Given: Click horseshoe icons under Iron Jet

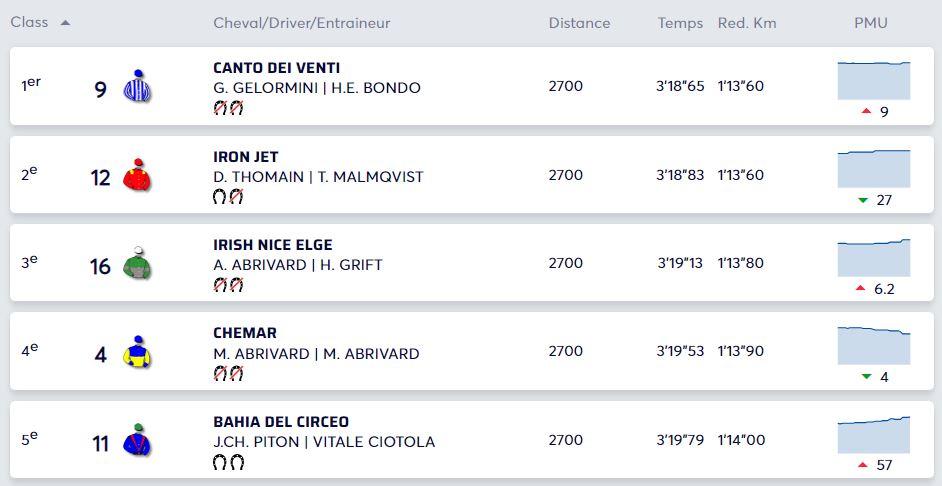Looking at the screenshot, I should click(228, 197).
